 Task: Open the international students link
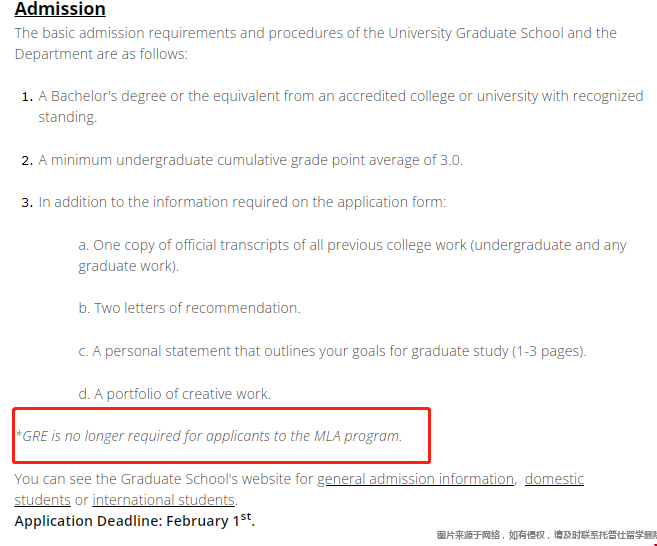163,500
